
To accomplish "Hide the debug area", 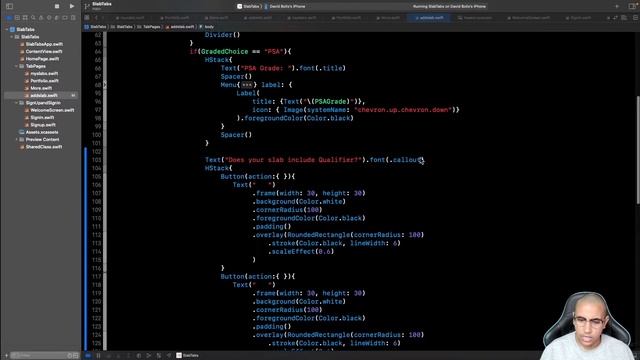I will 88,356.
